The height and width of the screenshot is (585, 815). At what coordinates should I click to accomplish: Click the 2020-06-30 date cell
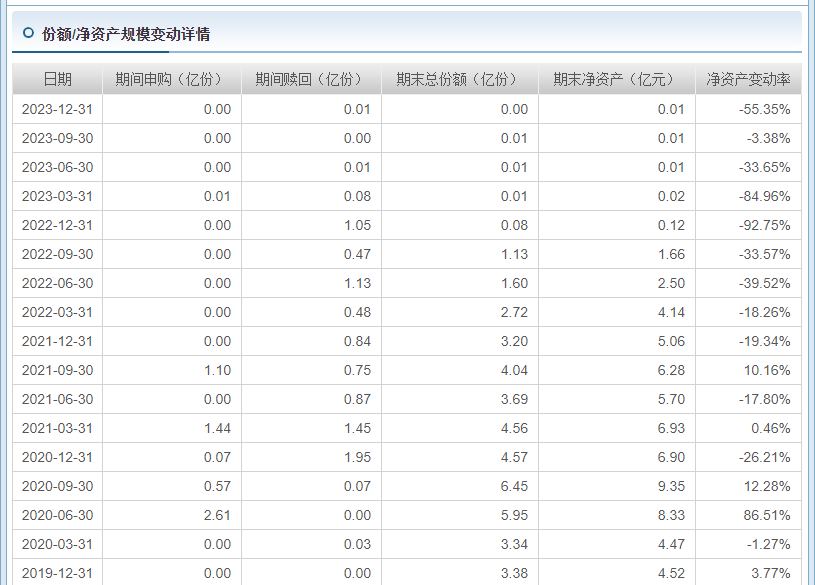57,515
